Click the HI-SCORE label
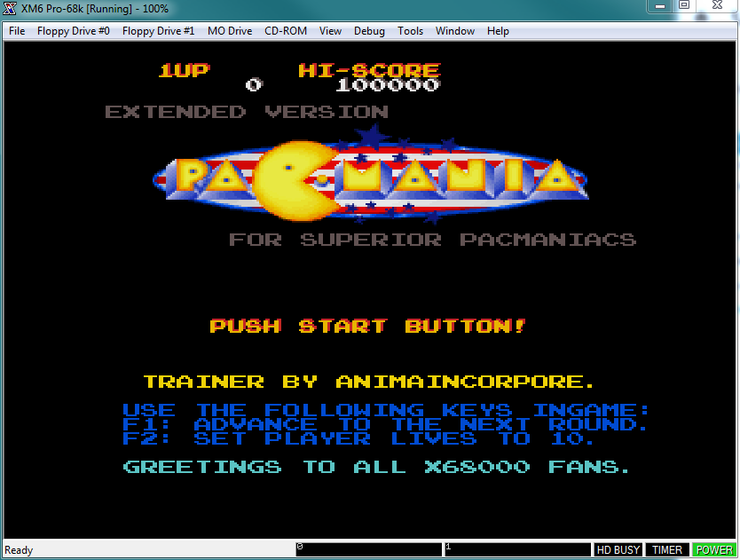740x560 pixels. tap(369, 70)
